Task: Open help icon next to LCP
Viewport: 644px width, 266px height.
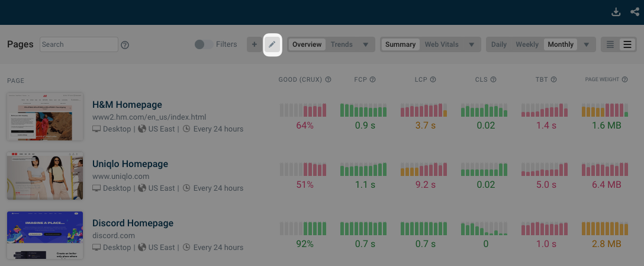Action: [x=433, y=79]
